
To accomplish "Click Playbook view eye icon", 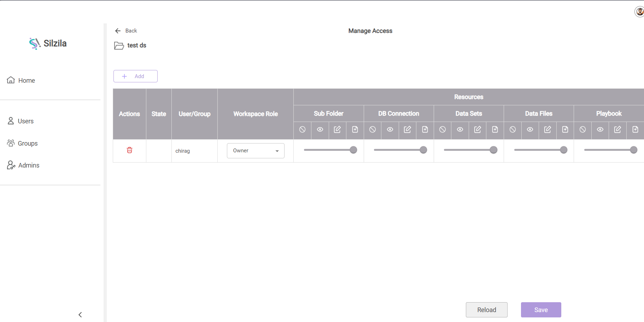I will pyautogui.click(x=600, y=129).
